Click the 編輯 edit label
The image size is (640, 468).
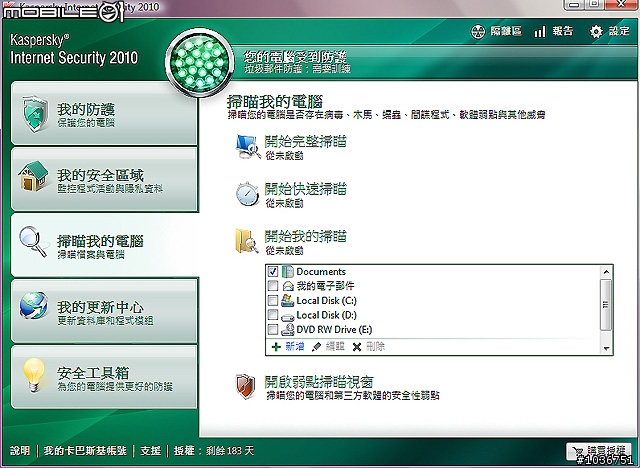pyautogui.click(x=335, y=347)
